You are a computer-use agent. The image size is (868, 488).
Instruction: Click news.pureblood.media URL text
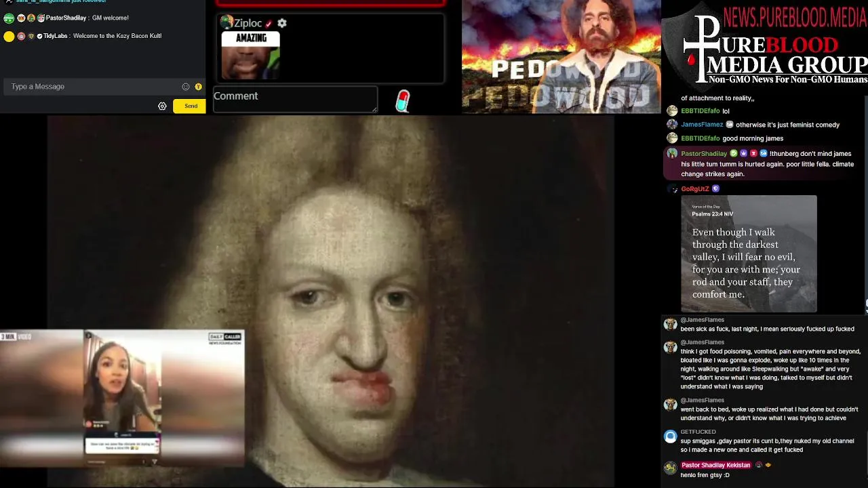[795, 17]
